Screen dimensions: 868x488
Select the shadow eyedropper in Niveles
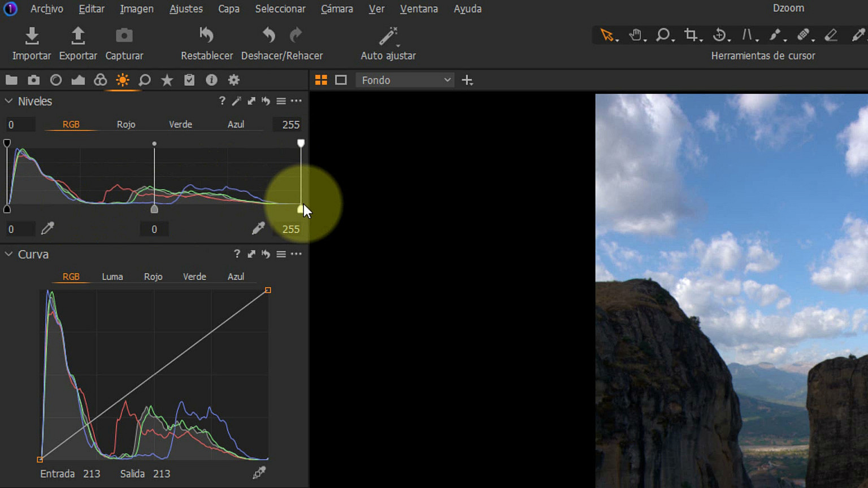point(47,228)
